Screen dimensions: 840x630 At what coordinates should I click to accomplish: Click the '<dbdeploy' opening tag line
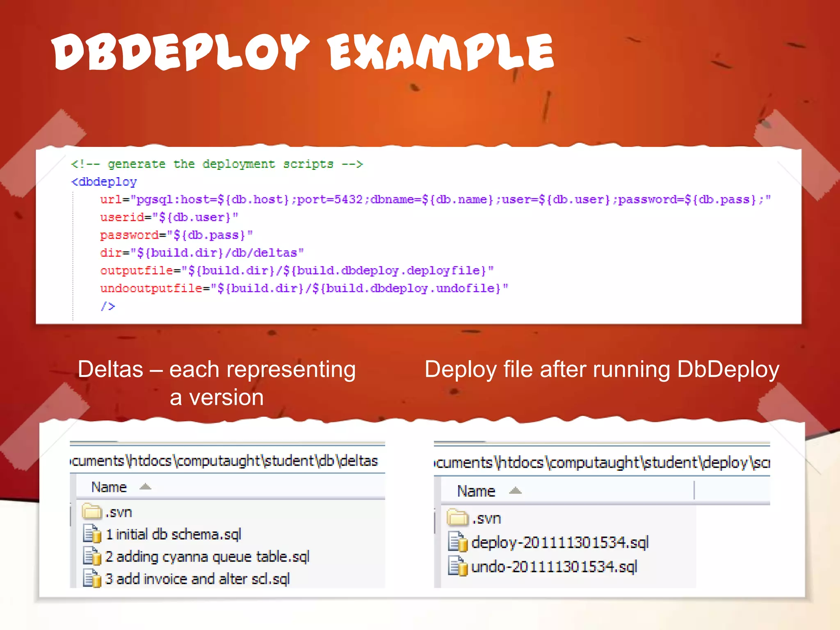[x=104, y=182]
